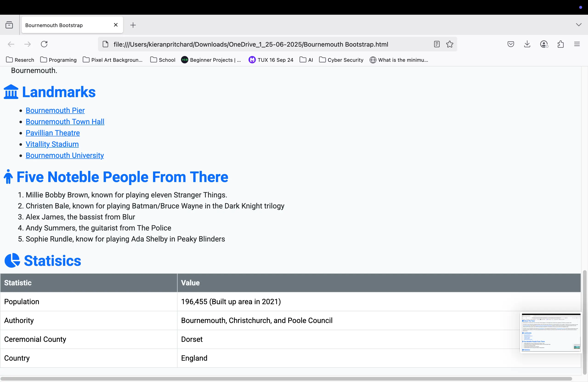Open the Firefox account menu
The image size is (588, 382).
[544, 44]
